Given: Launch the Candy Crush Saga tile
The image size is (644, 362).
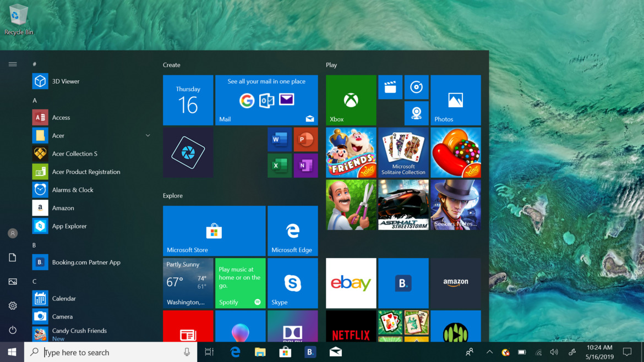Looking at the screenshot, I should point(456,152).
